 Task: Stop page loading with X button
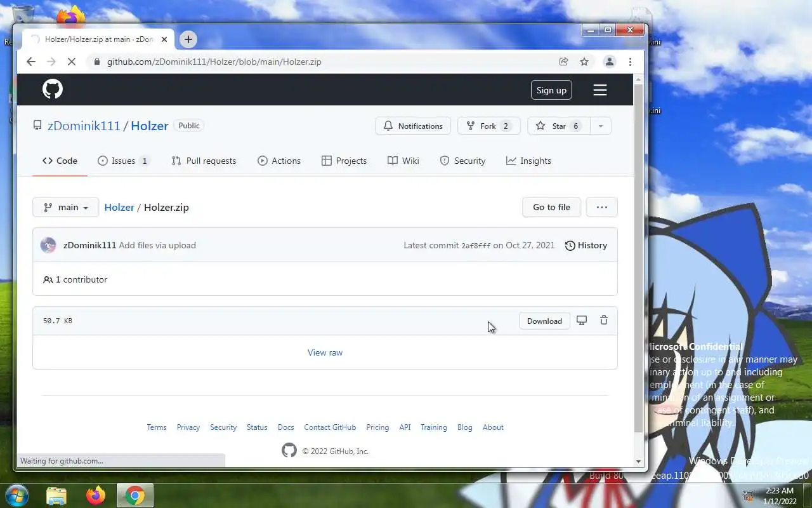72,62
